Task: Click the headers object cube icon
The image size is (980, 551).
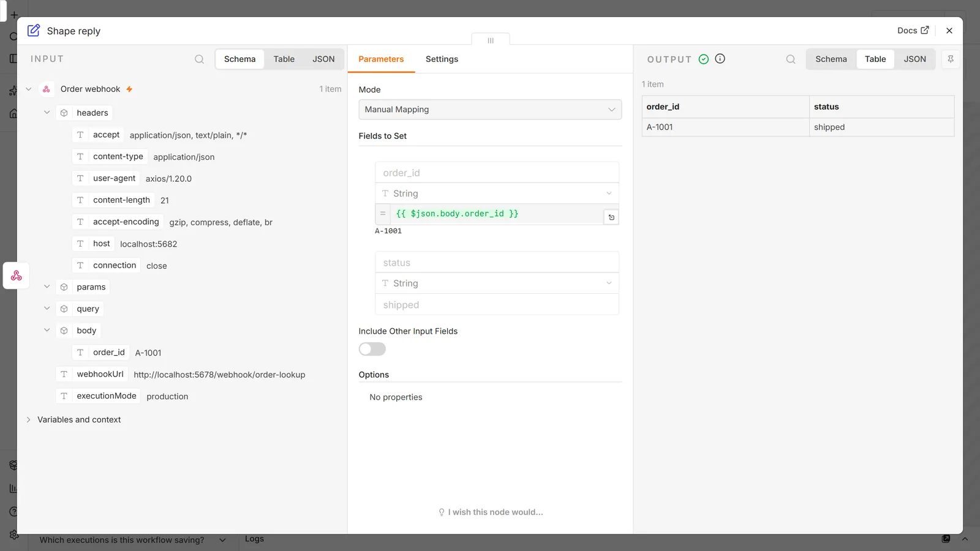Action: coord(64,113)
